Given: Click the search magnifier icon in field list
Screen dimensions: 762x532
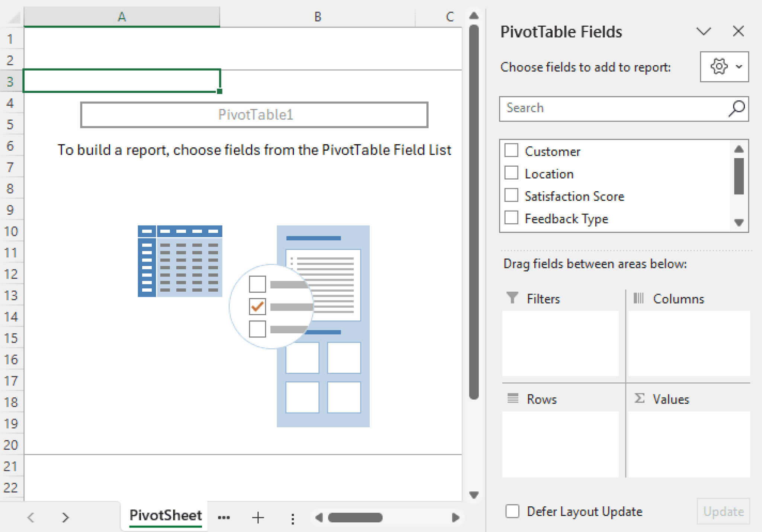Looking at the screenshot, I should 736,109.
